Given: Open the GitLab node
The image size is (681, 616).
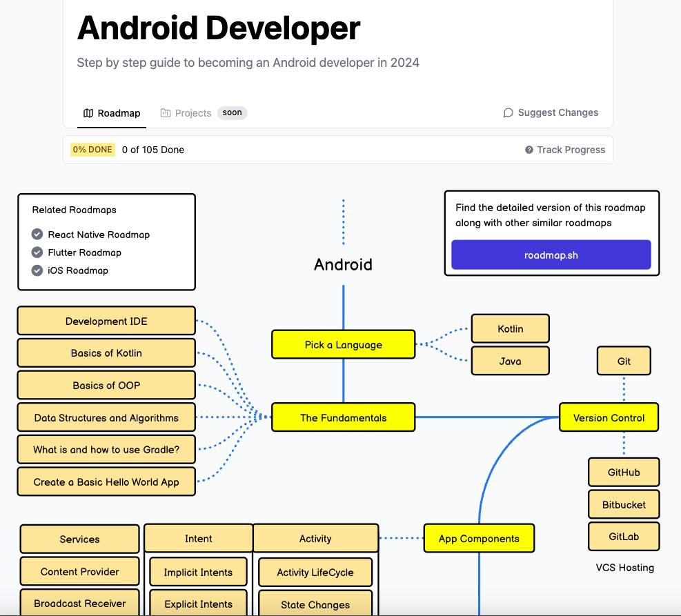Looking at the screenshot, I should click(624, 537).
